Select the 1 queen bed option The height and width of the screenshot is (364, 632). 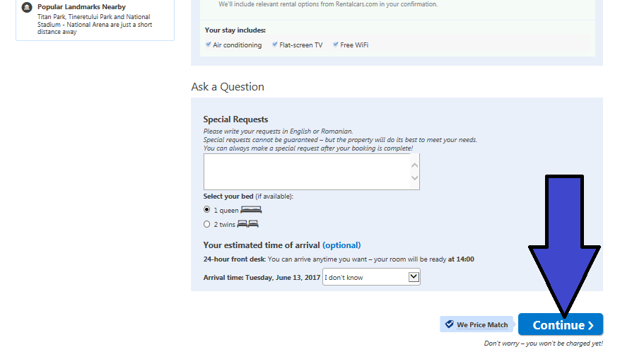click(x=206, y=210)
